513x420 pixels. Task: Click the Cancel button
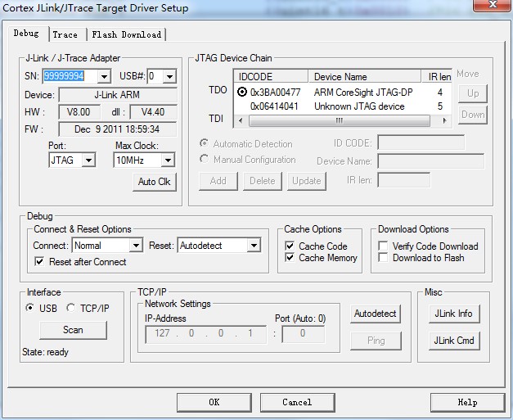pos(297,402)
